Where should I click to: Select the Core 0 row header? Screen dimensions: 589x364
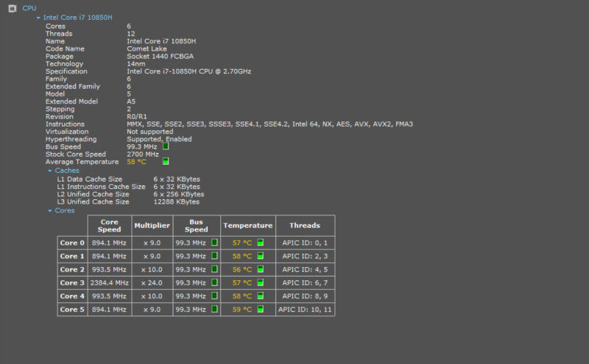point(72,243)
